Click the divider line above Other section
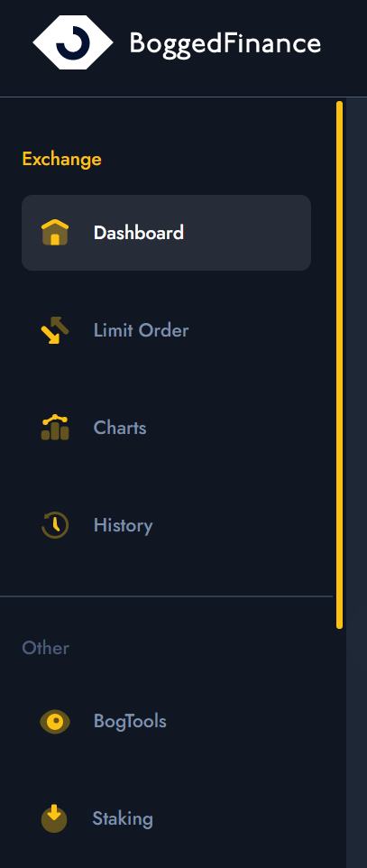The image size is (367, 868). coord(166,596)
